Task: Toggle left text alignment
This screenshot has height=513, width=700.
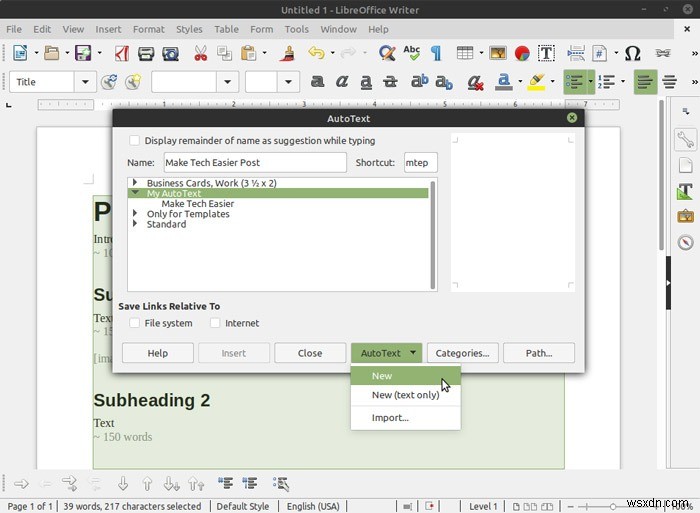Action: (x=645, y=82)
